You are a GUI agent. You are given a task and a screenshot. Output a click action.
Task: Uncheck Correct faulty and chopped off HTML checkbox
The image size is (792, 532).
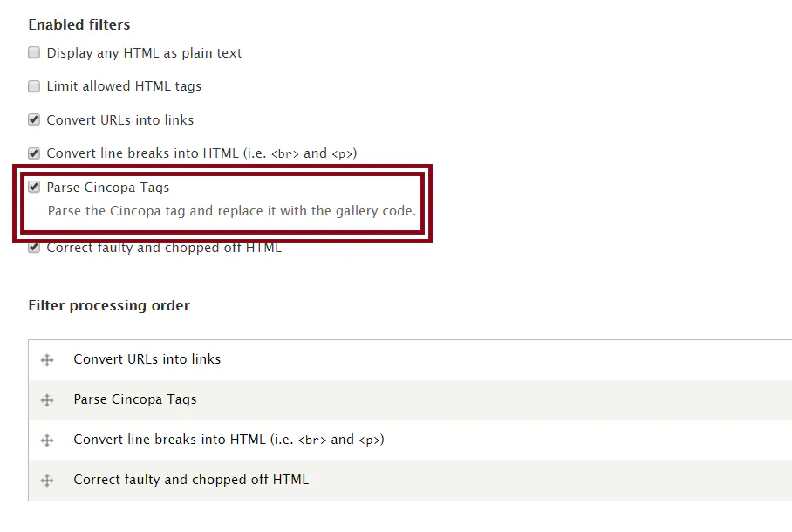(x=34, y=248)
